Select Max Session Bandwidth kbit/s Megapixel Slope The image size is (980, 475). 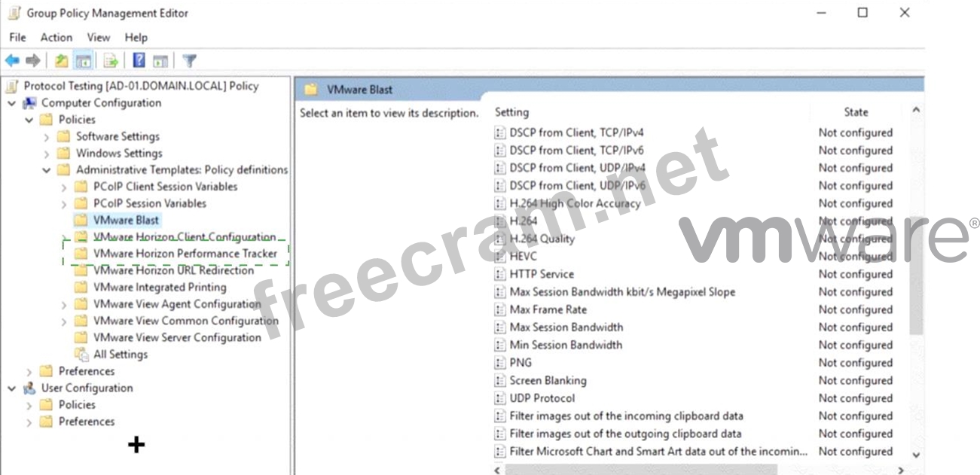click(x=622, y=292)
